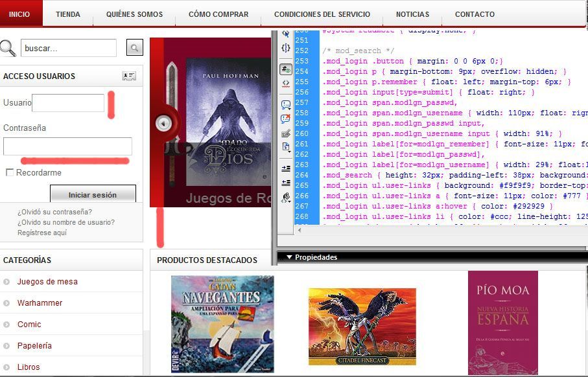This screenshot has height=377, width=588.
Task: Click the CATEGORÍAS heading
Action: (x=27, y=260)
